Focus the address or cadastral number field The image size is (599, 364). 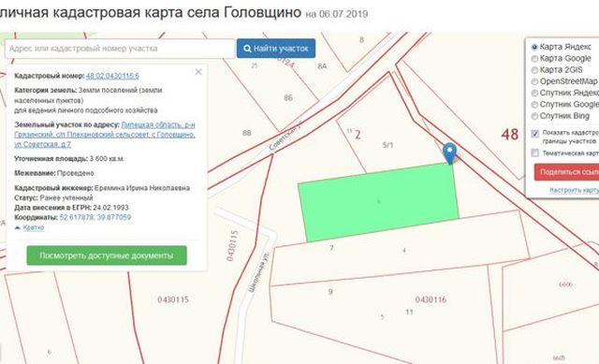[120, 49]
